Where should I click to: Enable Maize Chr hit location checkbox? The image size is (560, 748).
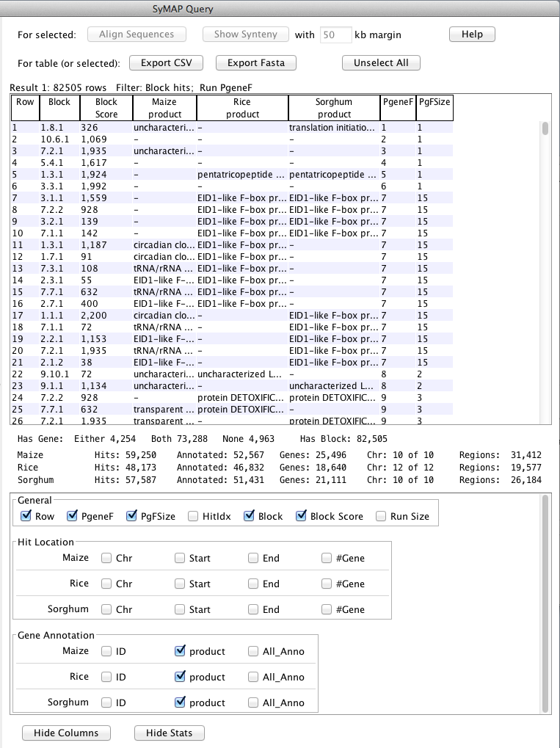[106, 558]
